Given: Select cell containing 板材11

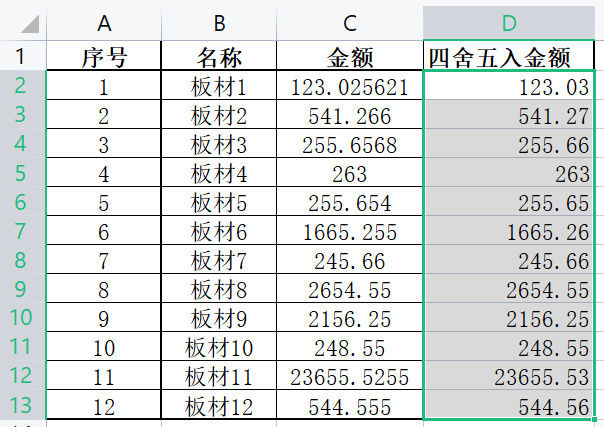Looking at the screenshot, I should (219, 375).
